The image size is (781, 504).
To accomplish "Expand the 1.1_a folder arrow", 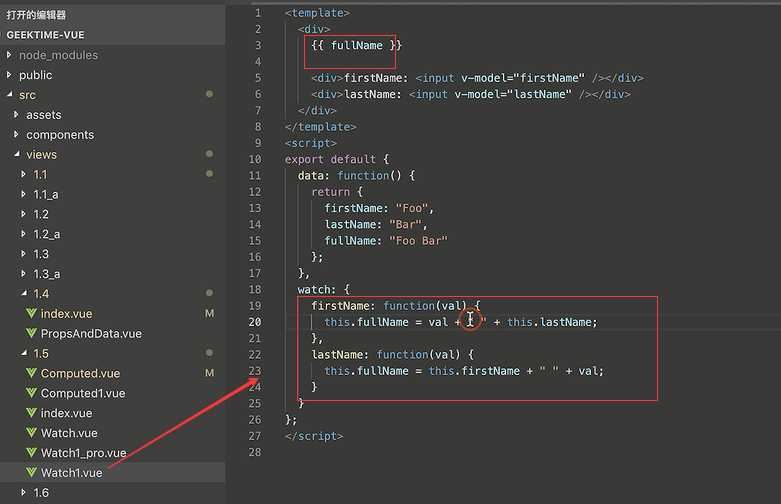I will (23, 194).
